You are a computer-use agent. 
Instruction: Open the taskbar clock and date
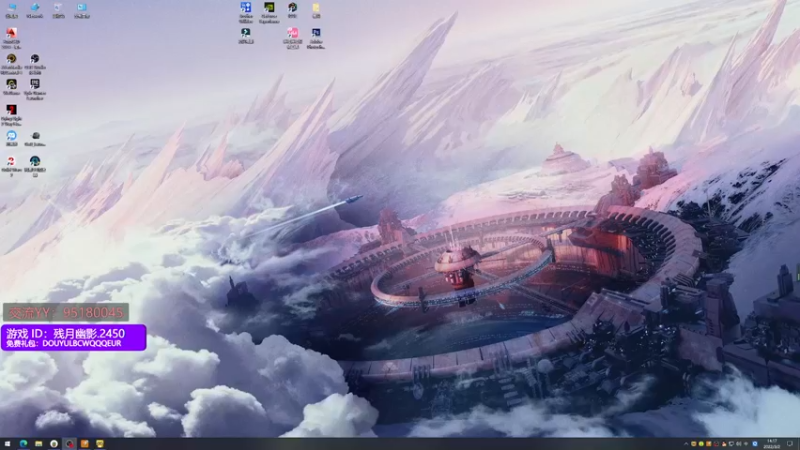click(771, 444)
